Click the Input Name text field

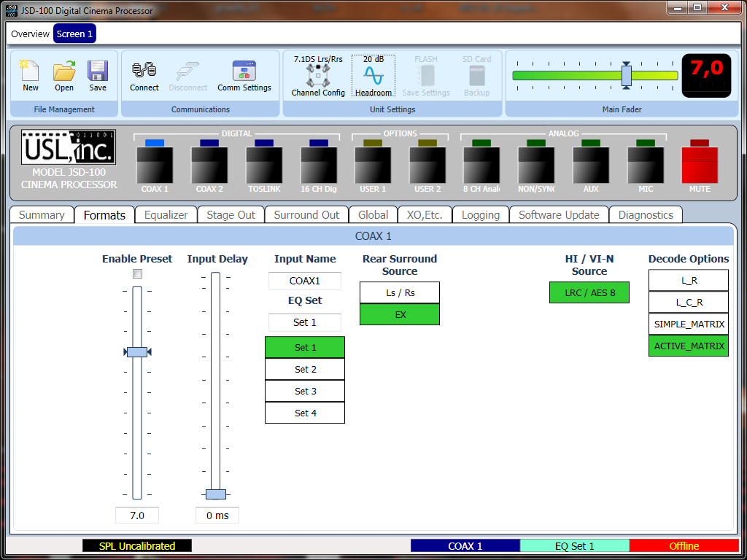click(305, 281)
